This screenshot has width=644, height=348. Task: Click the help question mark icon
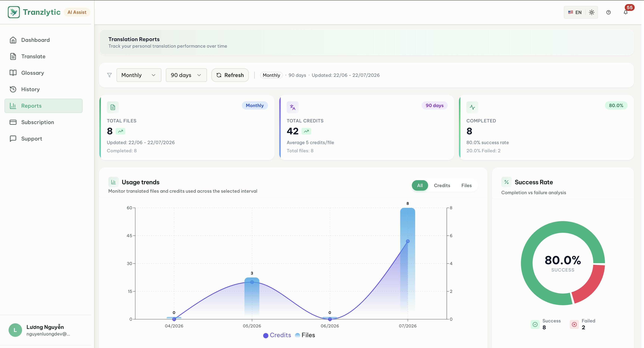coord(609,12)
